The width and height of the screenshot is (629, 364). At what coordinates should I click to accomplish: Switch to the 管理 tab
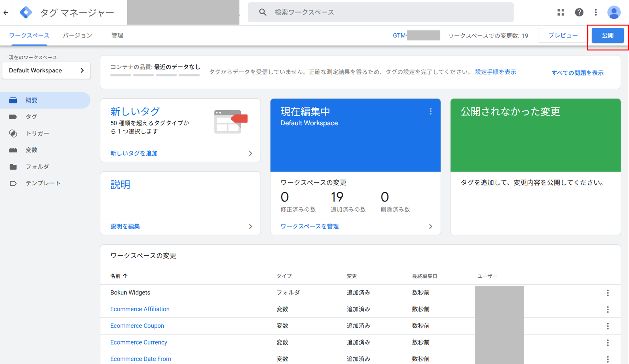pos(117,35)
